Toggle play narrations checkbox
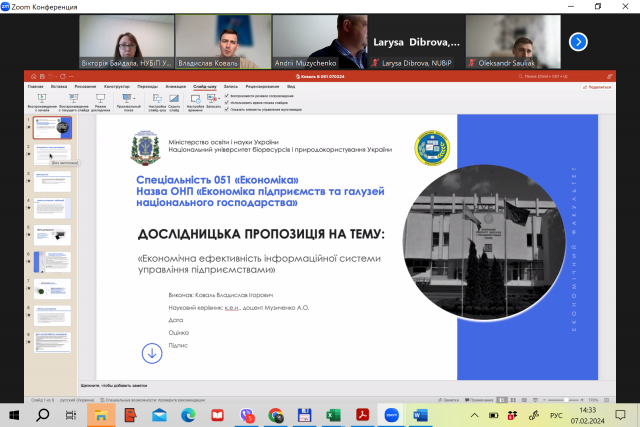640x427 pixels. (x=229, y=95)
